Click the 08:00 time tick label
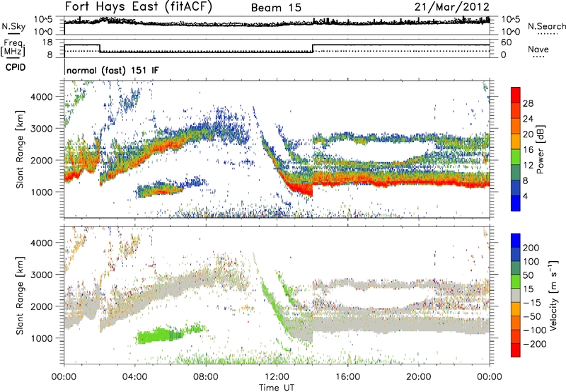566x392 pixels. [x=206, y=377]
